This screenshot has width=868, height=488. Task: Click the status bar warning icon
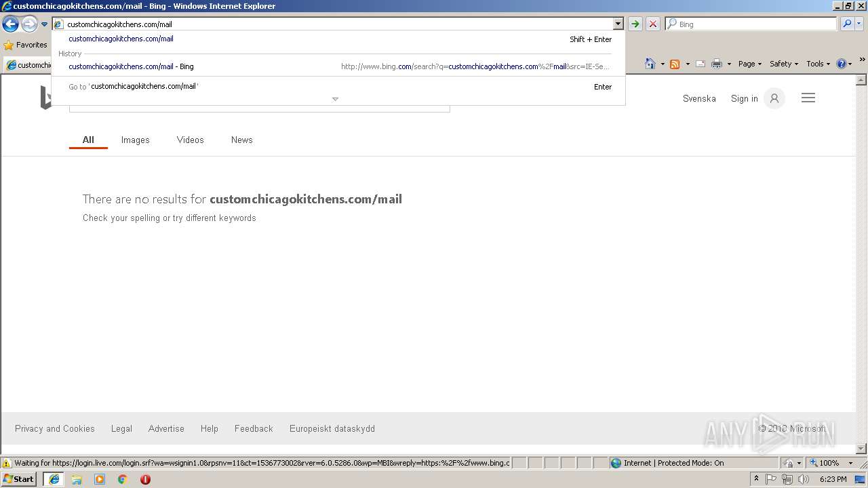coord(7,463)
